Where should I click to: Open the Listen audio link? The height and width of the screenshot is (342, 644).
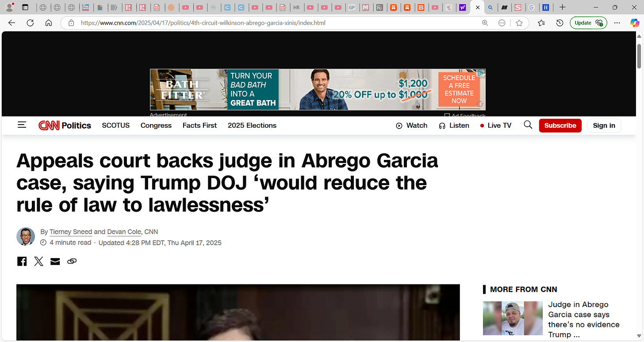pos(454,125)
